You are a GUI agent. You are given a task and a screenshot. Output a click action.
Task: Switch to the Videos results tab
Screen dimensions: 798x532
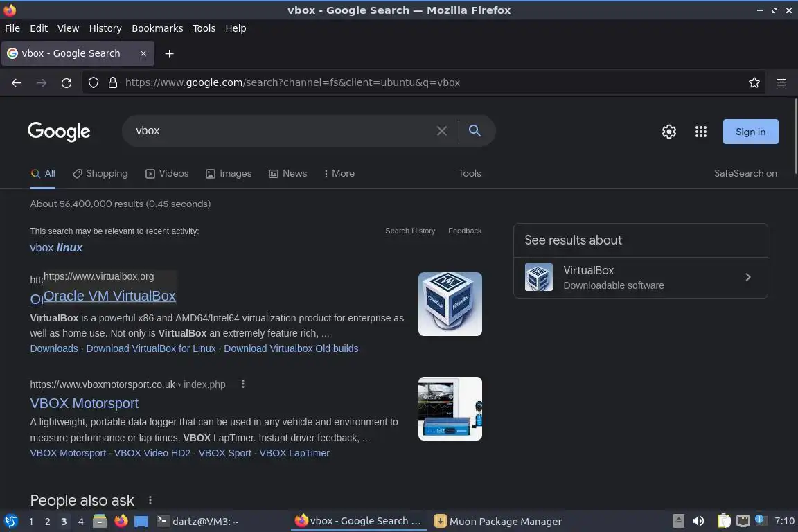[167, 174]
